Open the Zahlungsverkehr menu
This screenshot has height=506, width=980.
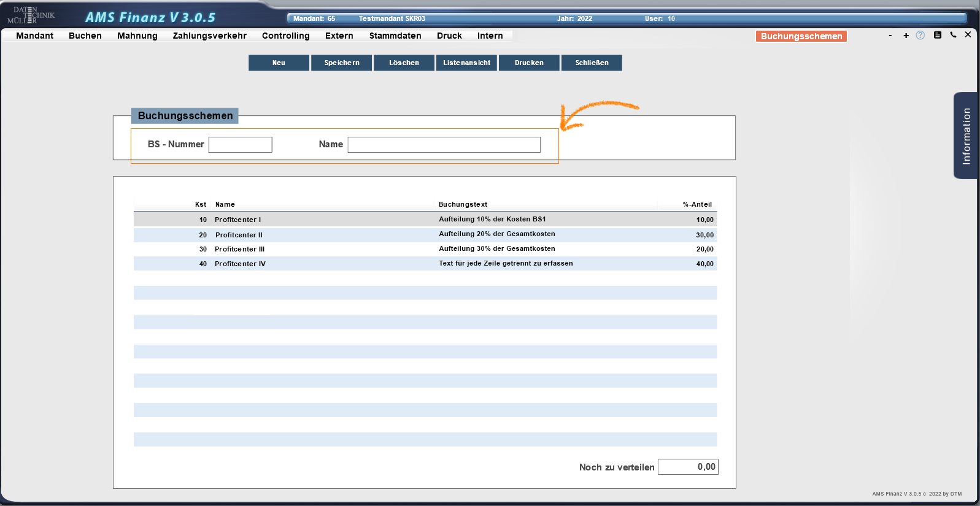point(209,36)
